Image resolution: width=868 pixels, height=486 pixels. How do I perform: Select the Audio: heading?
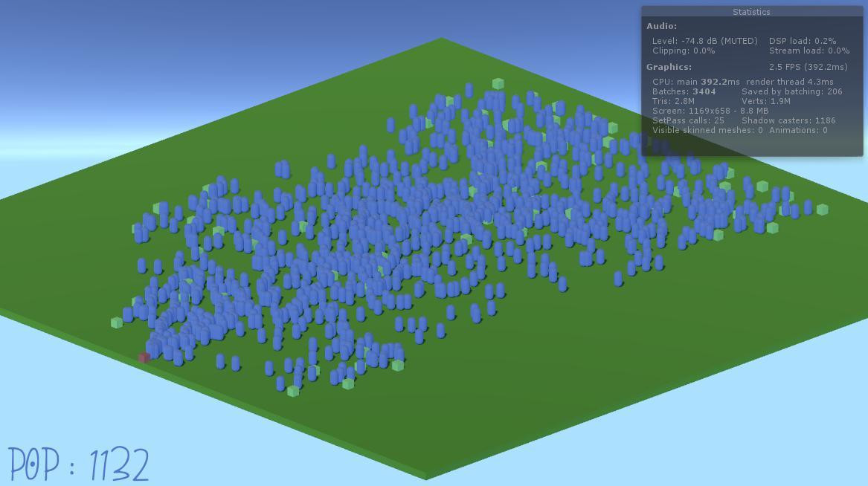(x=661, y=26)
